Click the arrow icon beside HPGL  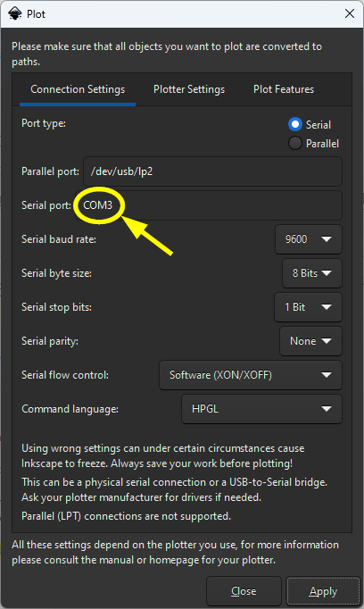pos(327,409)
